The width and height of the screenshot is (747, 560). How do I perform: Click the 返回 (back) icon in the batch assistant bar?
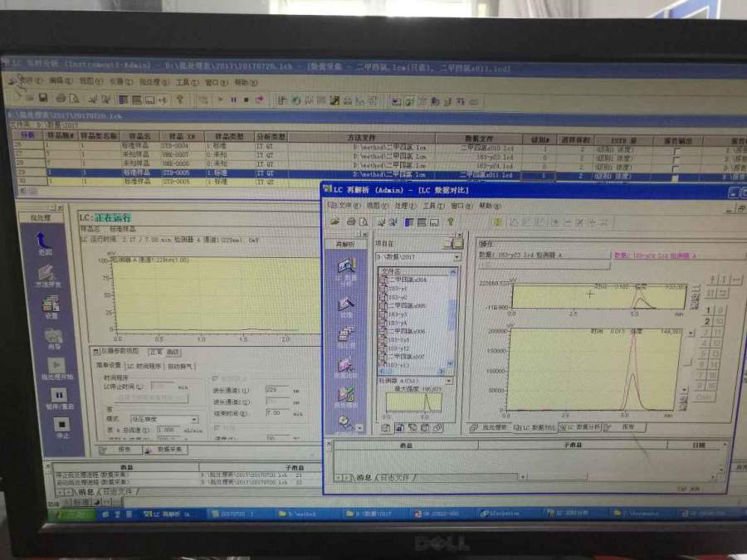click(x=43, y=242)
